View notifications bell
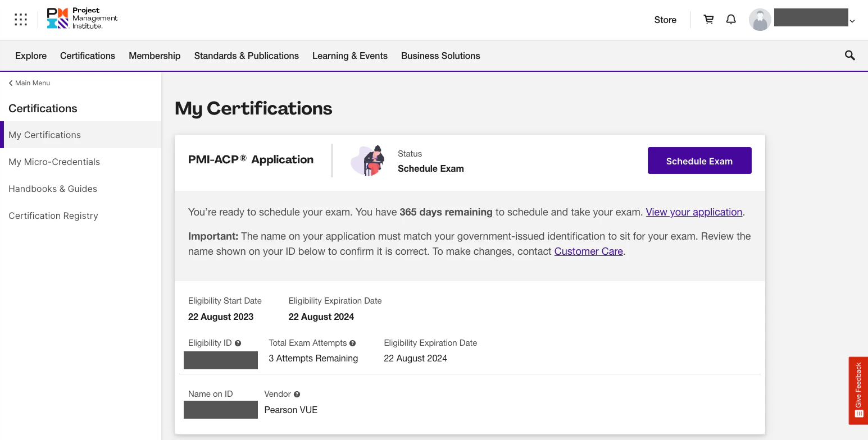 [731, 20]
